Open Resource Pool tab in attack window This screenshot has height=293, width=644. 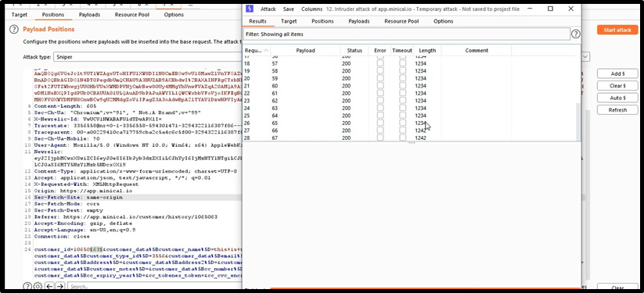[x=401, y=21]
